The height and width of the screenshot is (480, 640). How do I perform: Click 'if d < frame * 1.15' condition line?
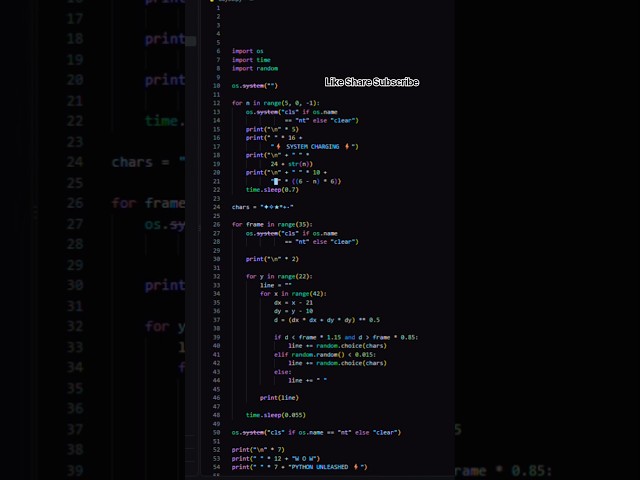(346, 337)
